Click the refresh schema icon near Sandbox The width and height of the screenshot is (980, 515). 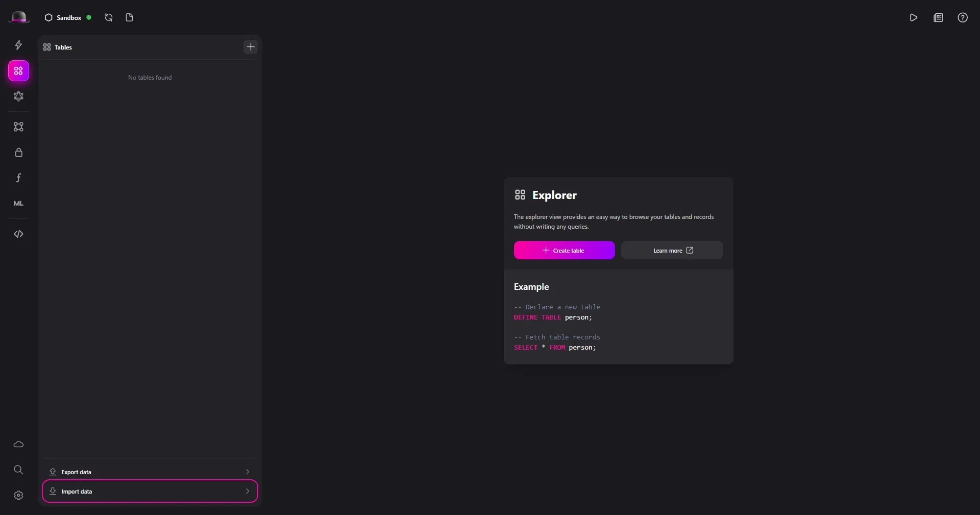108,17
